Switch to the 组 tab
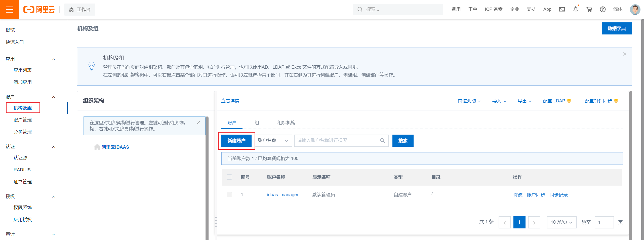Screen dimensions: 644x240 pyautogui.click(x=257, y=123)
